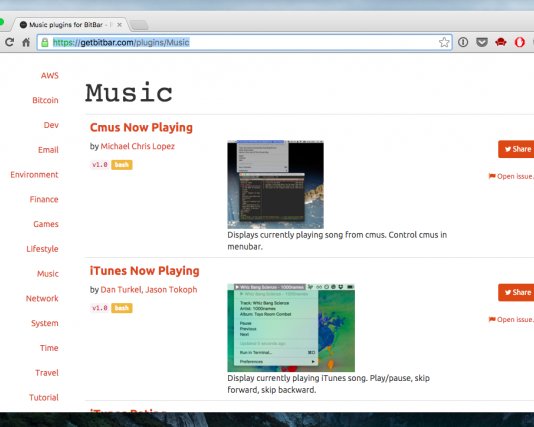Select the Music plugins for BitBar tab
The width and height of the screenshot is (534, 427).
[x=70, y=25]
